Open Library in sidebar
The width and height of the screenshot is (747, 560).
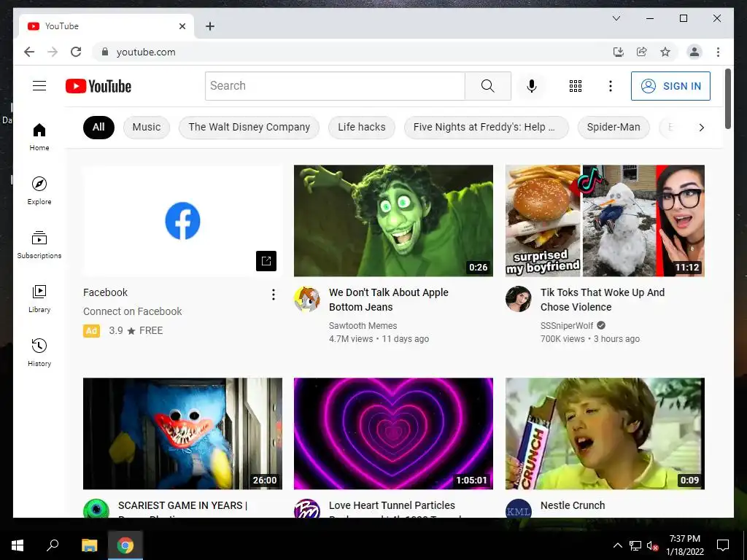pyautogui.click(x=39, y=298)
